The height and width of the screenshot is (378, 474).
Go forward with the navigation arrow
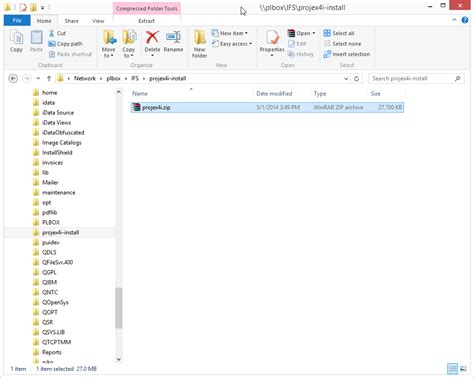(x=26, y=79)
